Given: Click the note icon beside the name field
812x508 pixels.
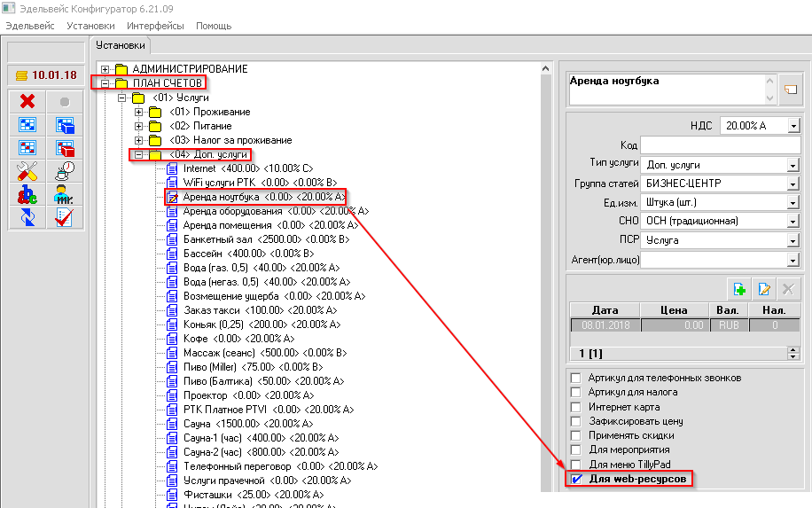Looking at the screenshot, I should click(x=788, y=90).
